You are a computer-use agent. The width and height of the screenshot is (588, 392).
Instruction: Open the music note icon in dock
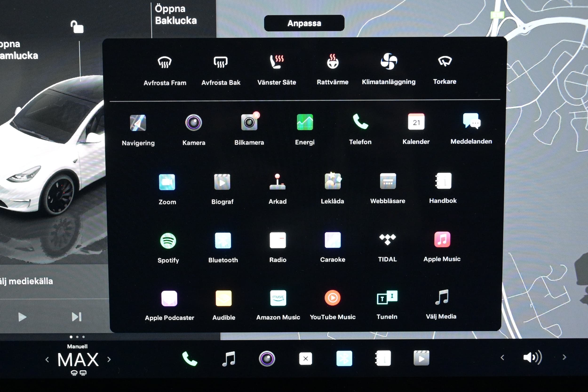click(x=229, y=359)
